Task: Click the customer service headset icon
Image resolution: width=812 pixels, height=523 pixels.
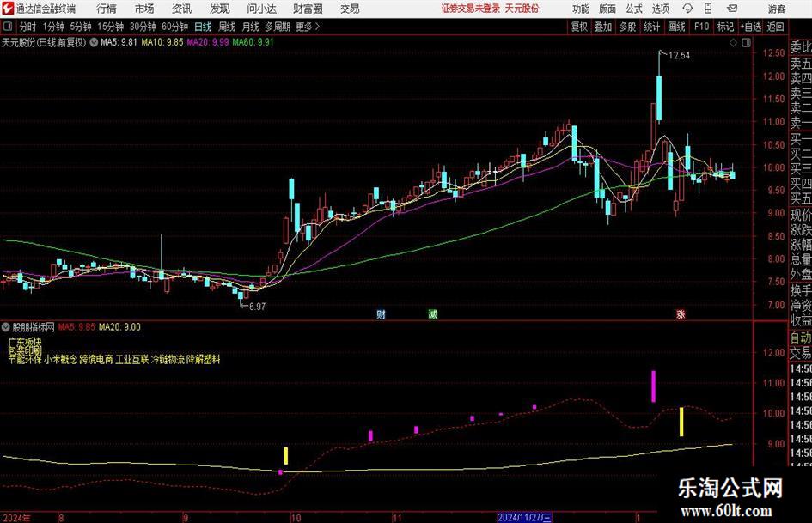Action: coord(687,9)
